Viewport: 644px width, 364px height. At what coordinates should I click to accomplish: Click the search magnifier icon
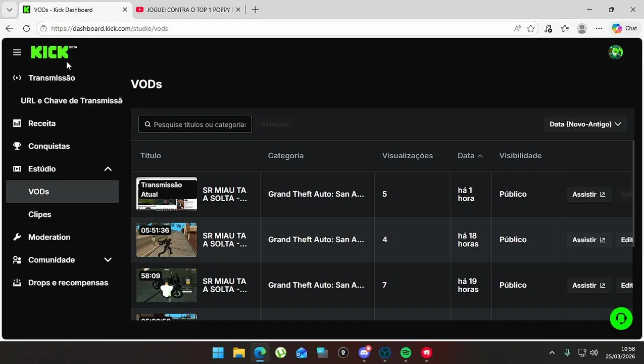[147, 124]
